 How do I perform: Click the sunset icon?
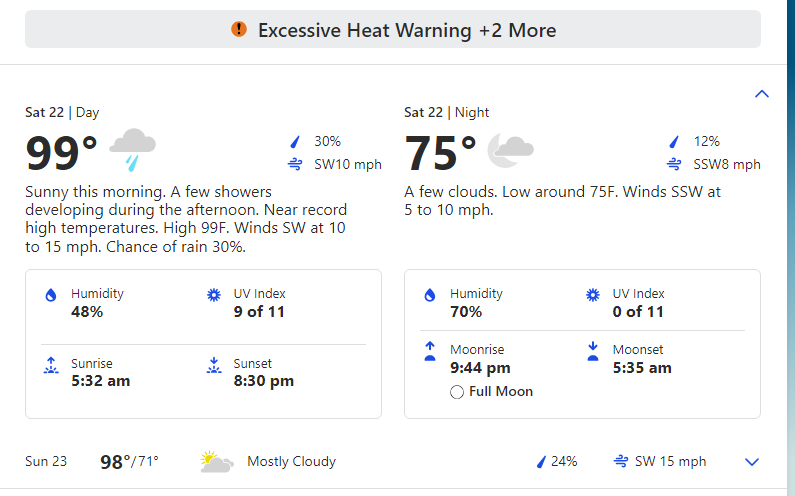tap(214, 365)
